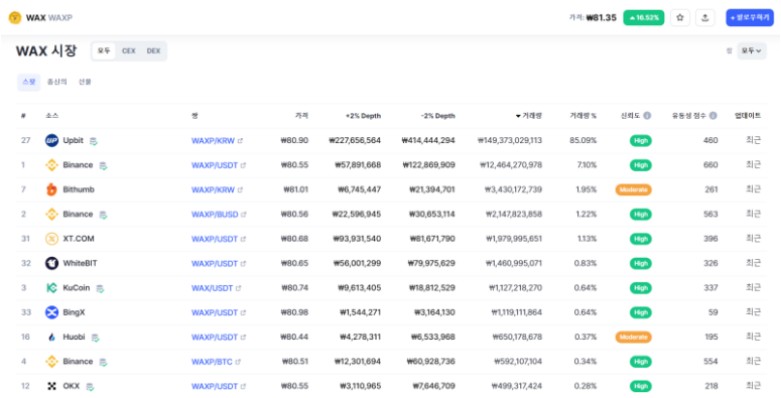Screen dimensions: 781x398
Task: Sort by the 가격 price column
Action: (301, 116)
